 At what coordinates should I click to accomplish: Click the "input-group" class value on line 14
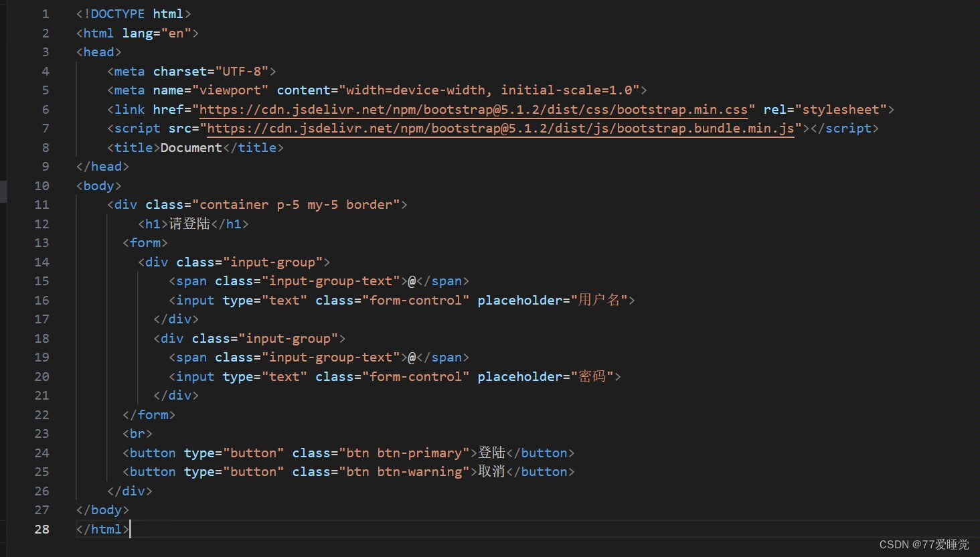[272, 262]
